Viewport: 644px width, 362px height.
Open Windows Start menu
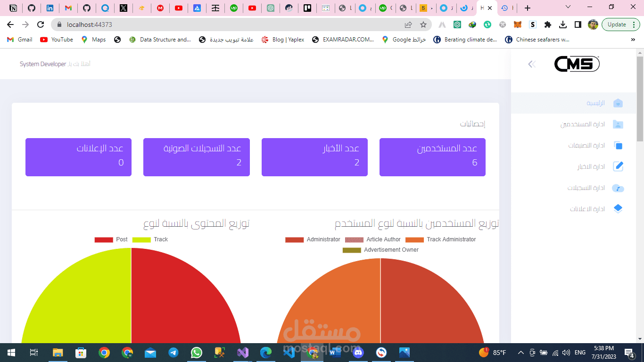(x=11, y=353)
